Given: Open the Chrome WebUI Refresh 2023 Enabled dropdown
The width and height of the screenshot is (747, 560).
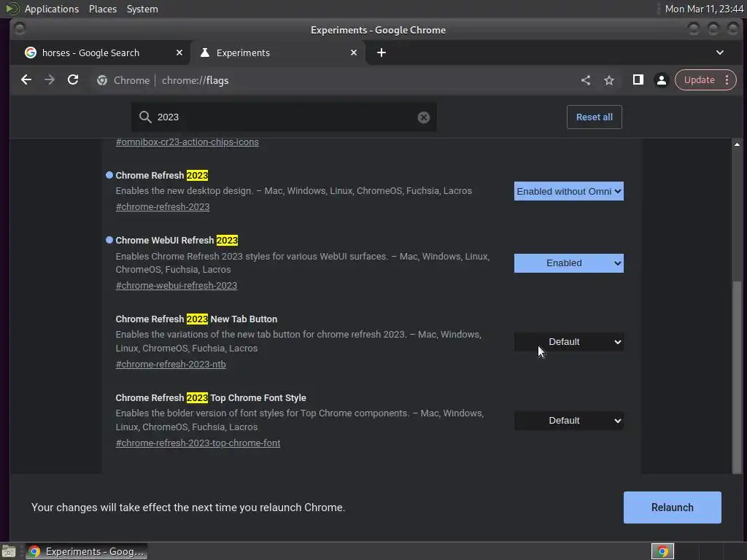Looking at the screenshot, I should [x=568, y=262].
